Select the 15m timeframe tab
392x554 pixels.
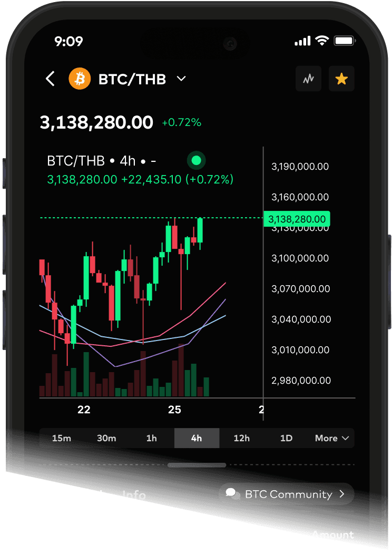[x=62, y=438]
